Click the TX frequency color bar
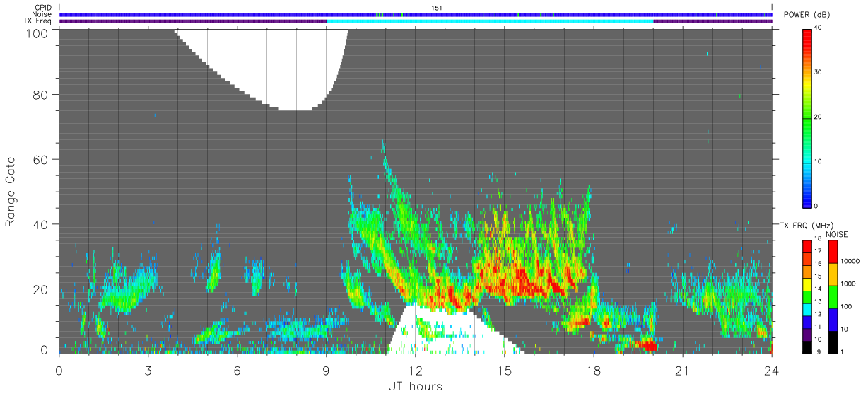 [807, 297]
